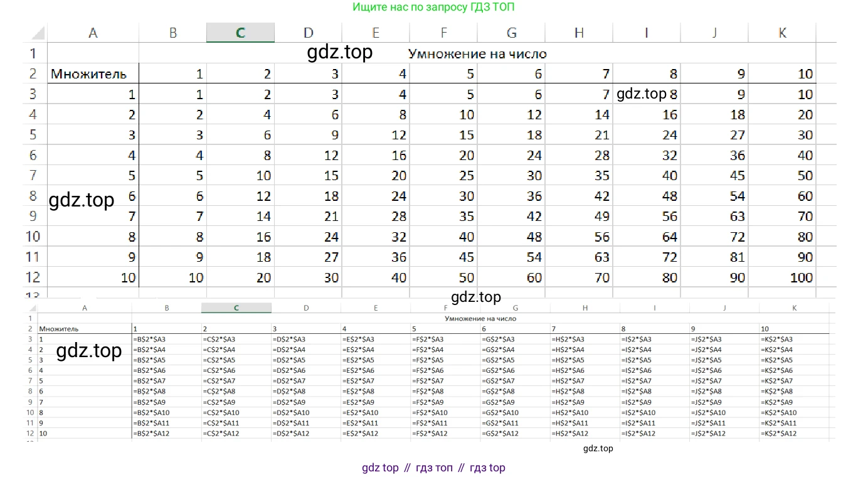Select cell F12 showing 50 in values sheet
The image size is (868, 477).
[443, 277]
